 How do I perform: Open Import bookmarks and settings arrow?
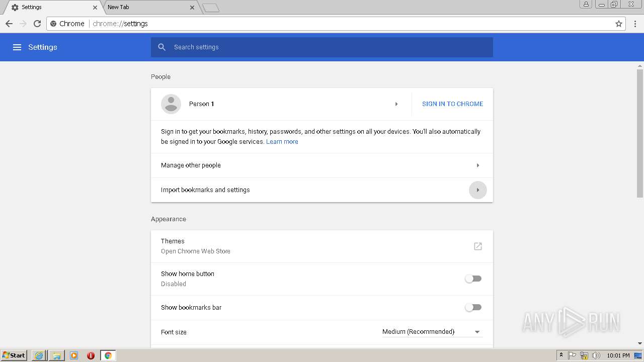[x=478, y=190]
